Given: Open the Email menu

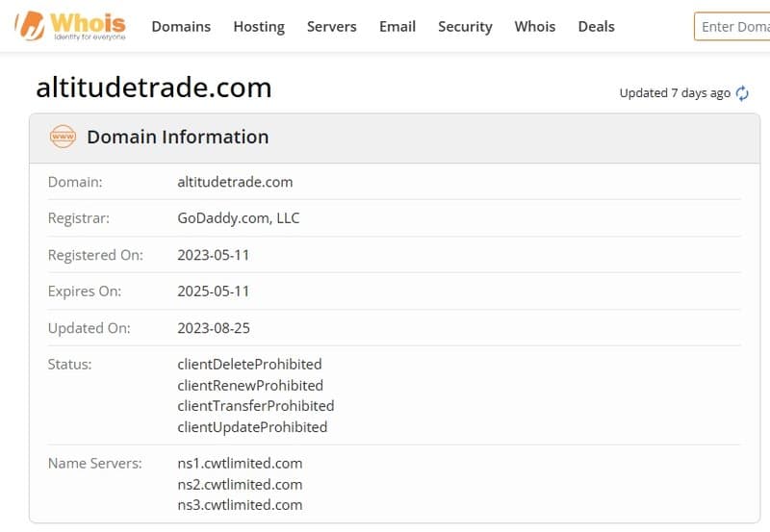Looking at the screenshot, I should tap(398, 27).
